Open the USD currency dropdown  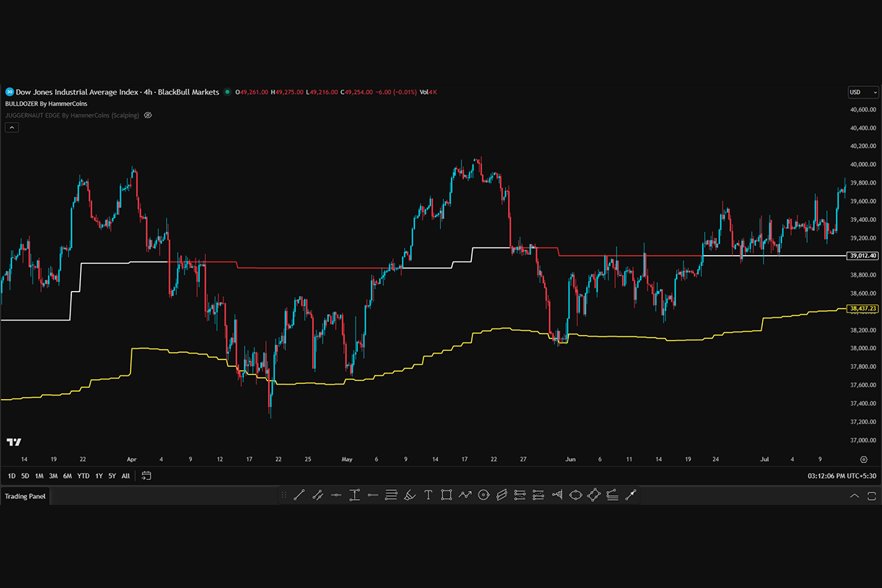(x=862, y=93)
